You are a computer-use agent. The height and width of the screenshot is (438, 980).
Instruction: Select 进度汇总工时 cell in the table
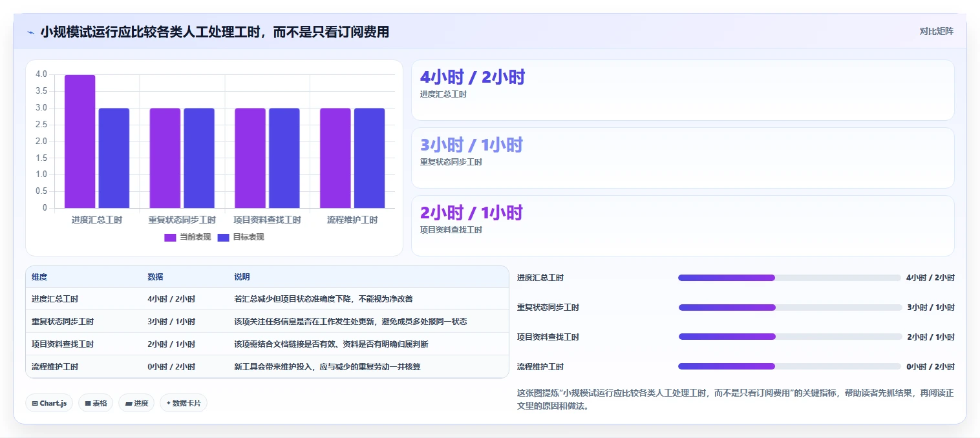click(55, 299)
